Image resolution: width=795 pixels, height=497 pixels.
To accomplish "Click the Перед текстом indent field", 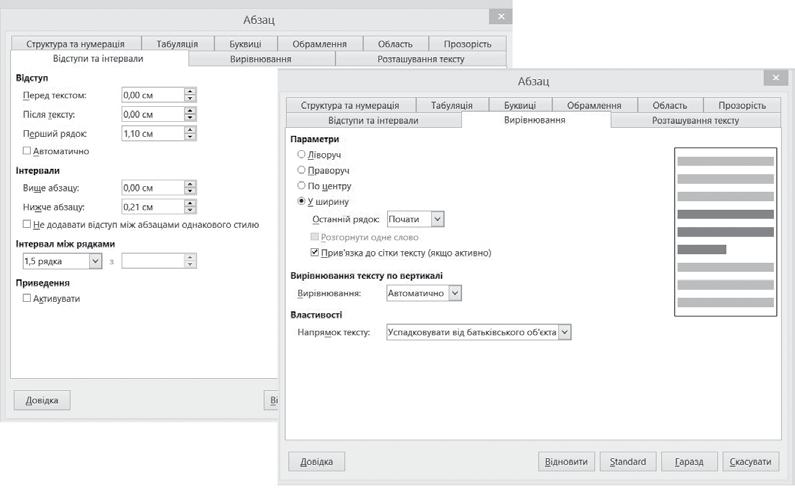I will pos(153,95).
